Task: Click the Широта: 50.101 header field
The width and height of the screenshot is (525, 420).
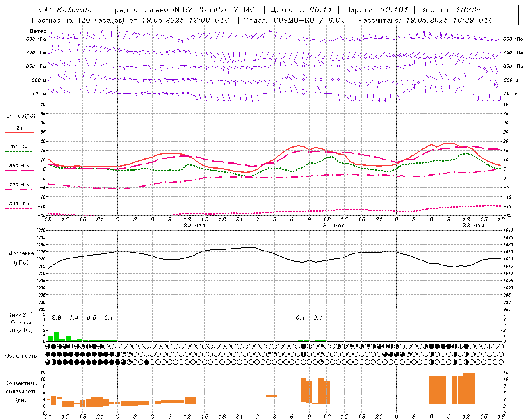Action: click(x=376, y=10)
